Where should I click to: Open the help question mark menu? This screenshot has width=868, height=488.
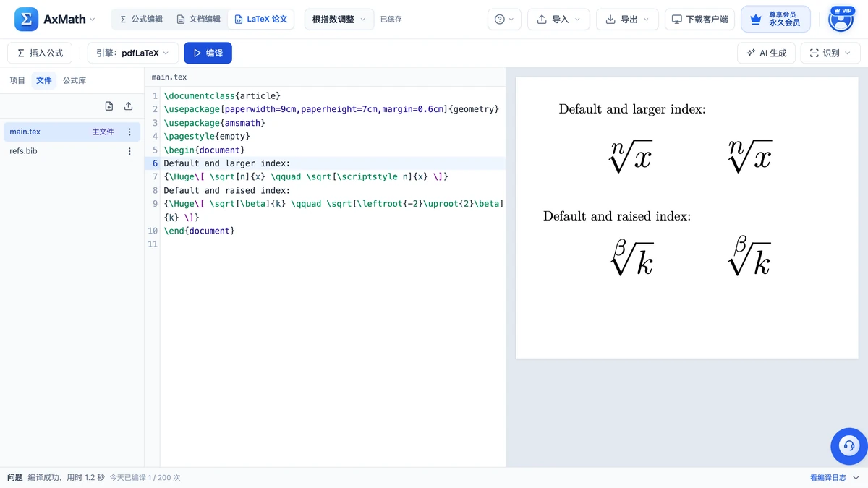[504, 20]
